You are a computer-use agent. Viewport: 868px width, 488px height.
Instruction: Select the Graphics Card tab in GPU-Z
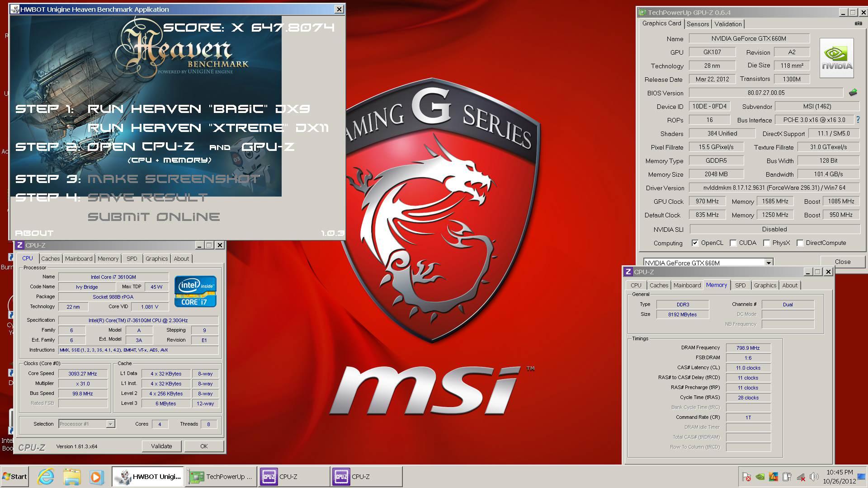(661, 23)
